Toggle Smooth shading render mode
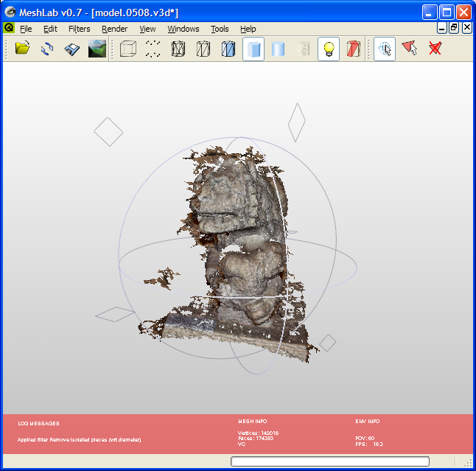 pyautogui.click(x=279, y=49)
